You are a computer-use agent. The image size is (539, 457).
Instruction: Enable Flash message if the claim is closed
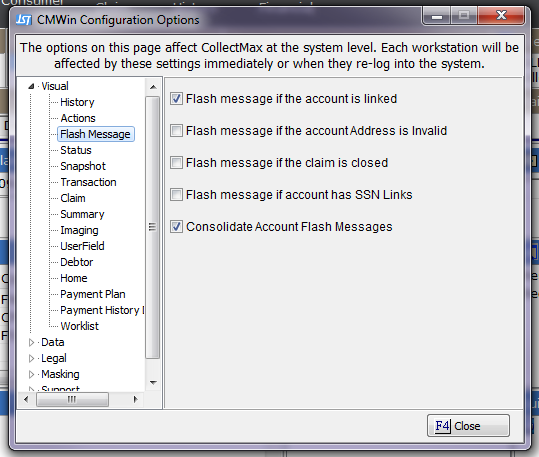tap(176, 163)
